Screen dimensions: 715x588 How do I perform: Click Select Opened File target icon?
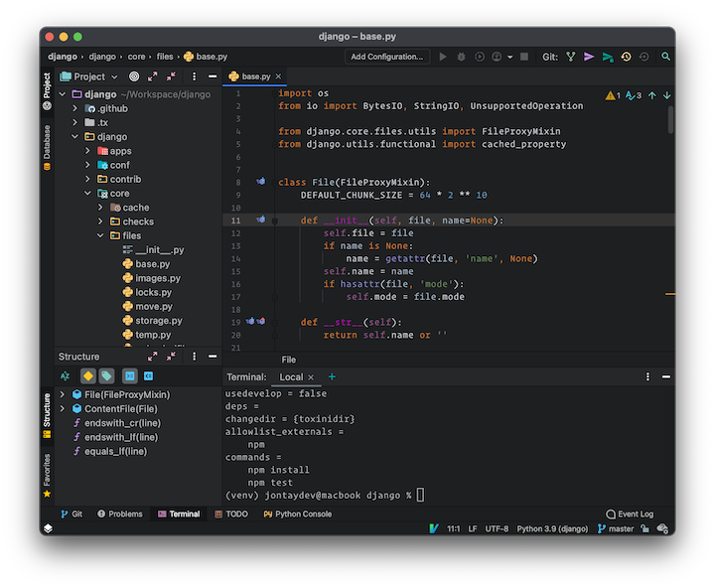point(134,76)
